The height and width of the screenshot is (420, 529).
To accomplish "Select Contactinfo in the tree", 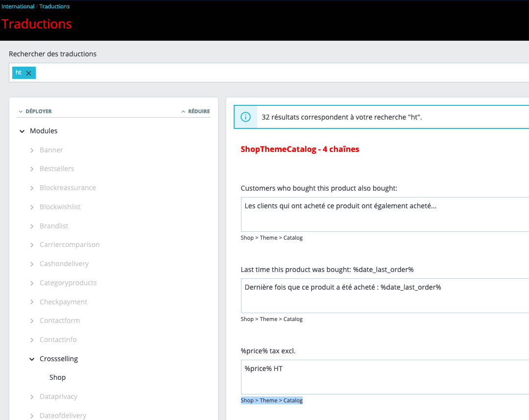I will click(x=58, y=340).
